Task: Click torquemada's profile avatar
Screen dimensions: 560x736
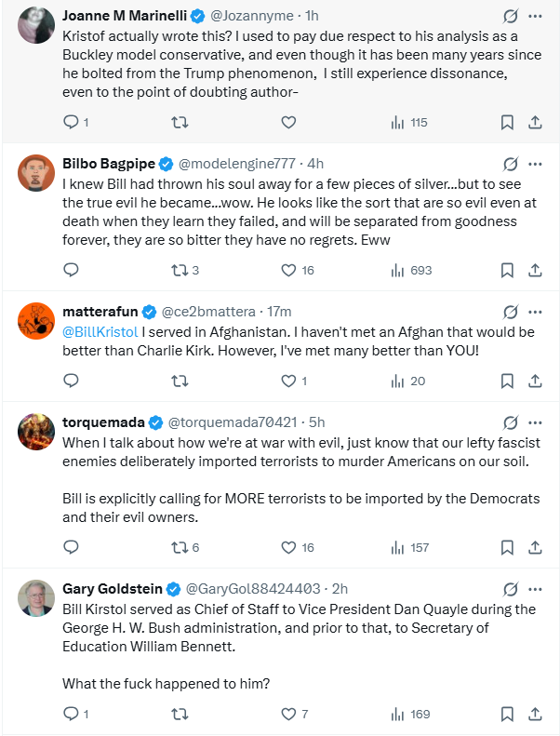Action: coord(36,430)
